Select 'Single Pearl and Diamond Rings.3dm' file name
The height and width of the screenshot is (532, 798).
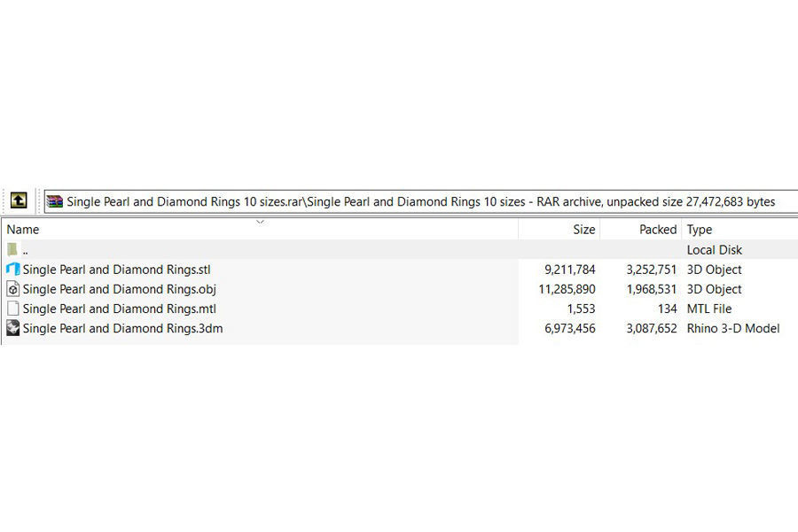122,328
